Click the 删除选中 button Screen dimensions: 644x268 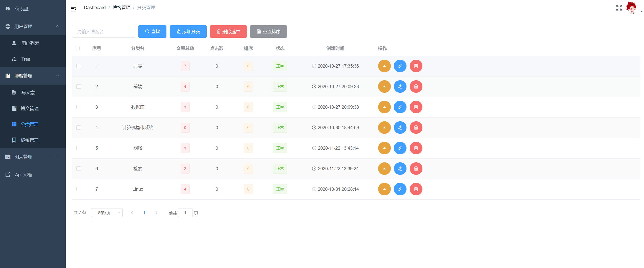point(228,31)
